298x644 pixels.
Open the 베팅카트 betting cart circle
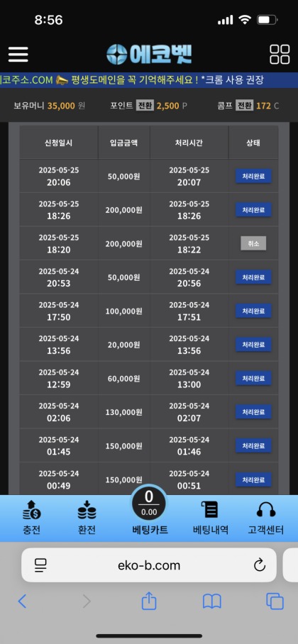point(149,504)
